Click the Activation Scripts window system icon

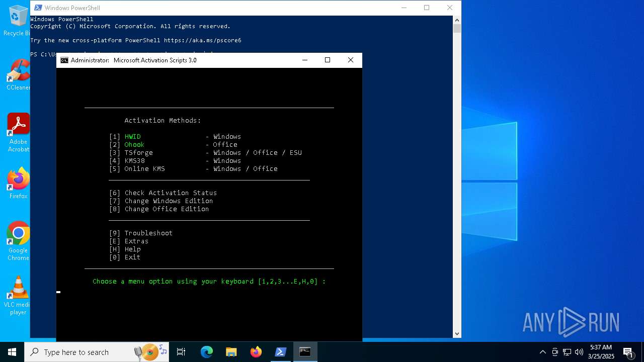[x=64, y=60]
